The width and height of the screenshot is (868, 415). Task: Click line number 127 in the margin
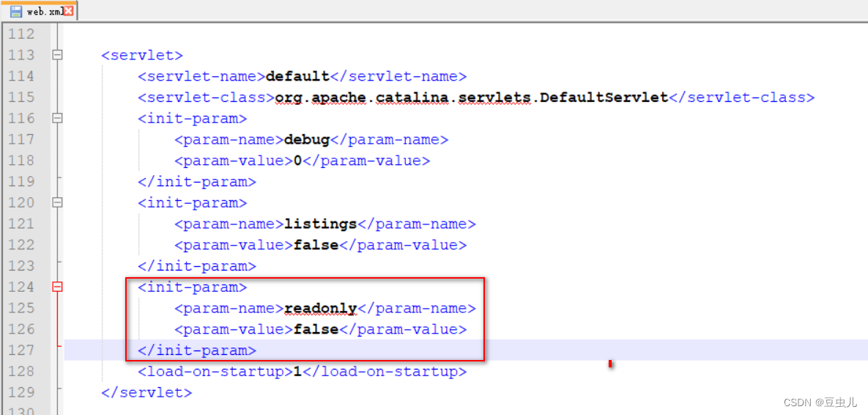tap(21, 350)
